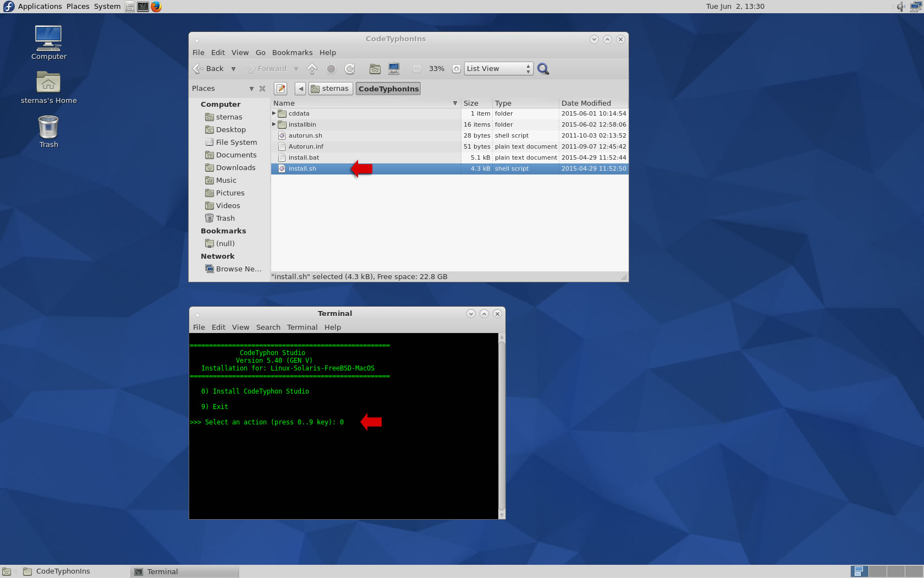
Task: Click the Autorun.inf document icon
Action: 282,146
